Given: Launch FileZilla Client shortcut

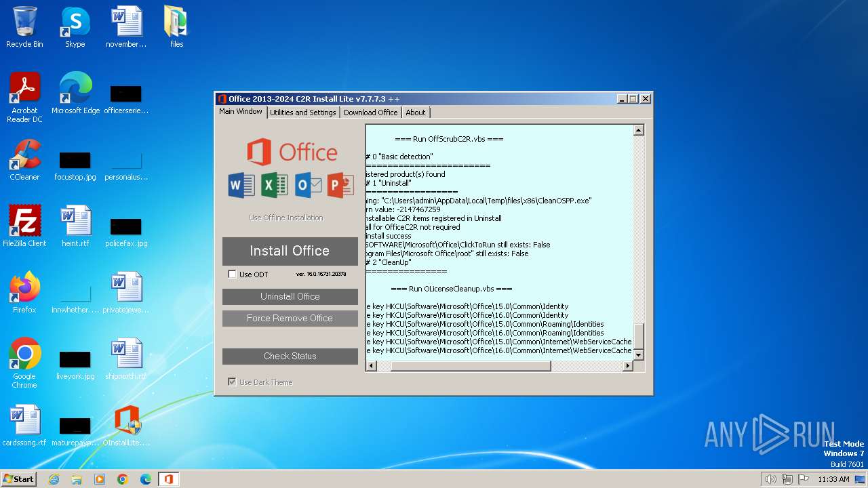Looking at the screenshot, I should [24, 226].
